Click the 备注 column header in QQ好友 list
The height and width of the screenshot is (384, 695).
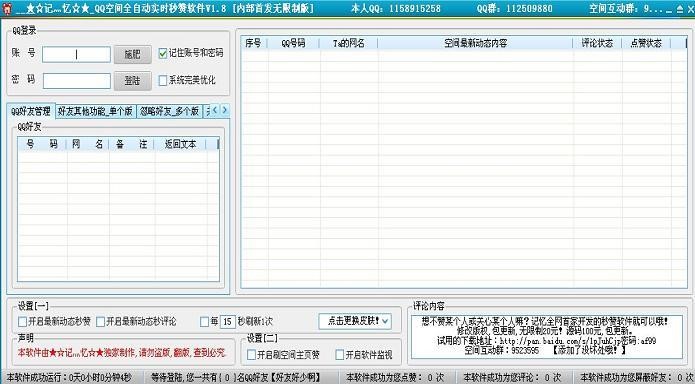(x=132, y=144)
